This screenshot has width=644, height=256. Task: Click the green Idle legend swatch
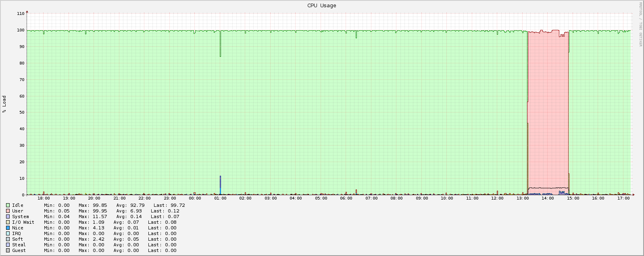[x=8, y=205]
